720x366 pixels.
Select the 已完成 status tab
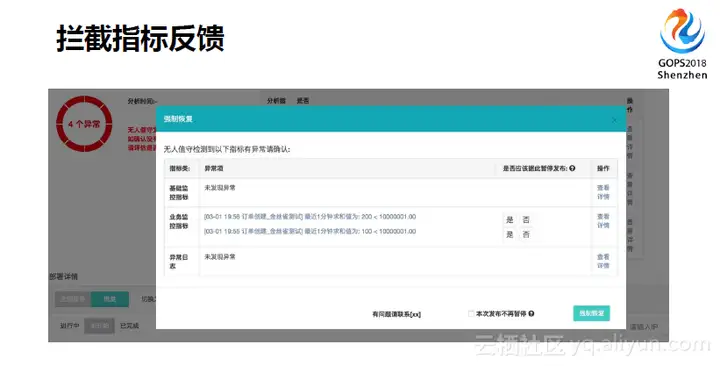point(129,326)
